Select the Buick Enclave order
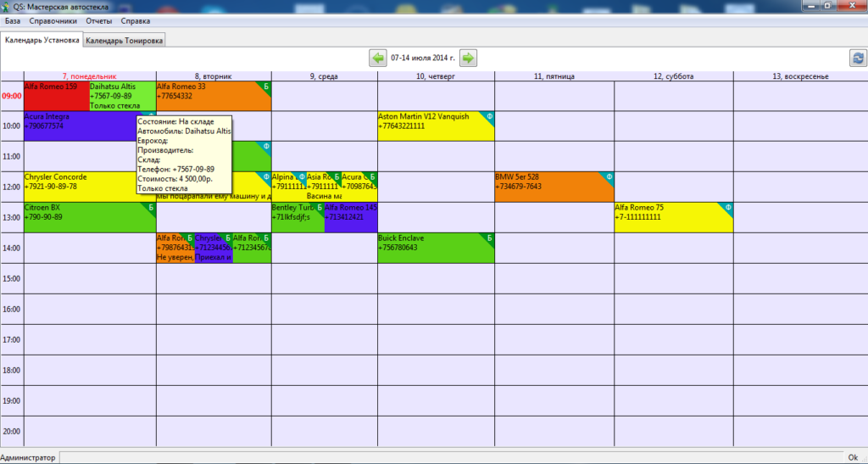Image resolution: width=868 pixels, height=464 pixels. (437, 248)
